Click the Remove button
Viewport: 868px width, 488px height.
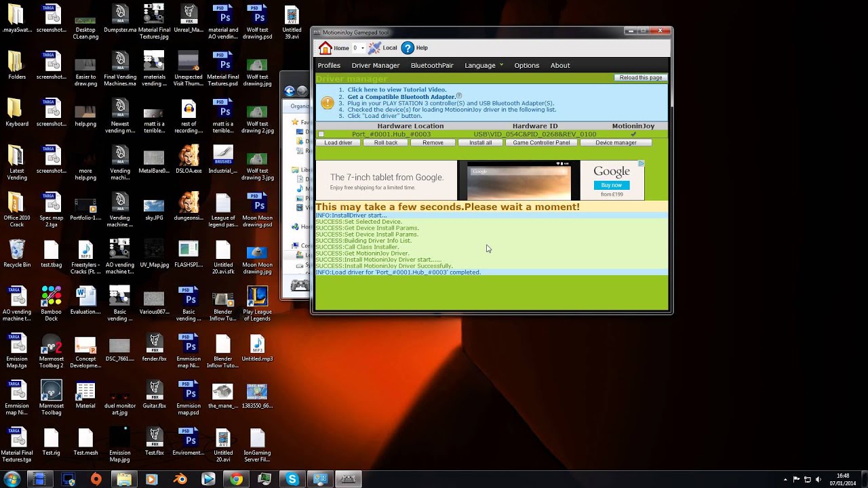pos(433,142)
